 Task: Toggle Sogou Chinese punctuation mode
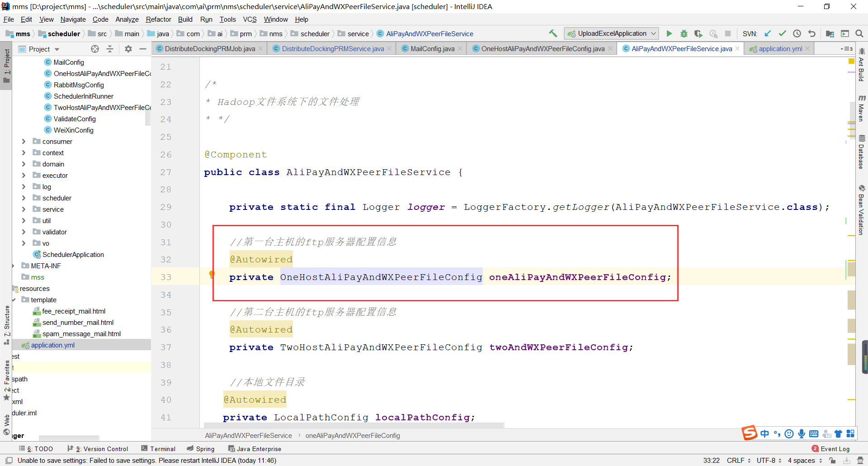(x=777, y=434)
